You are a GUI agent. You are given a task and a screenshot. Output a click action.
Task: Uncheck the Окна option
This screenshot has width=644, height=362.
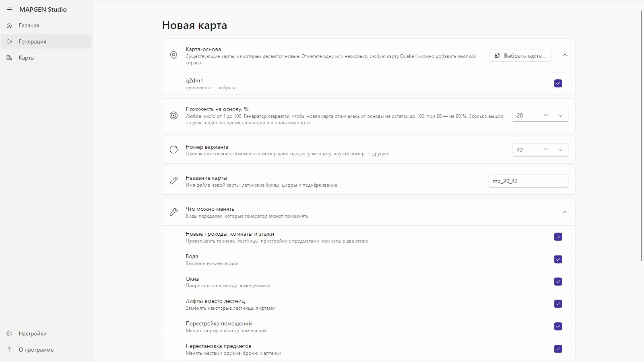click(558, 282)
